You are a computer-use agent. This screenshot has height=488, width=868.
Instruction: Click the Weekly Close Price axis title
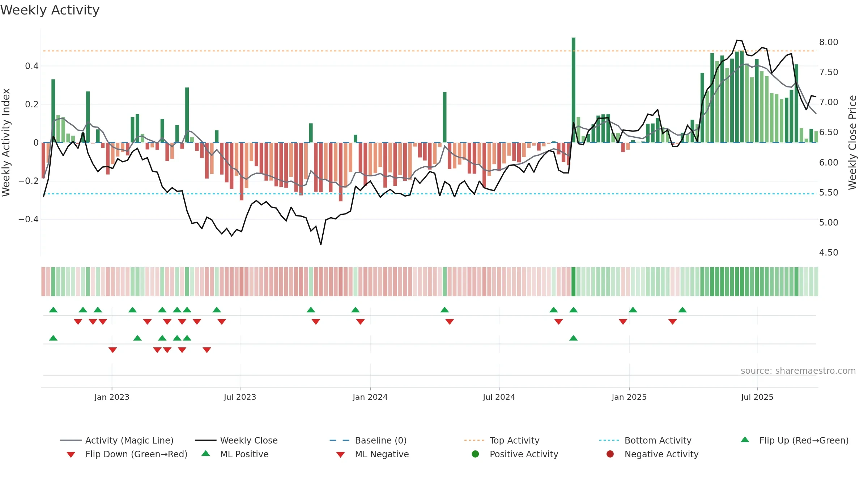(x=852, y=142)
